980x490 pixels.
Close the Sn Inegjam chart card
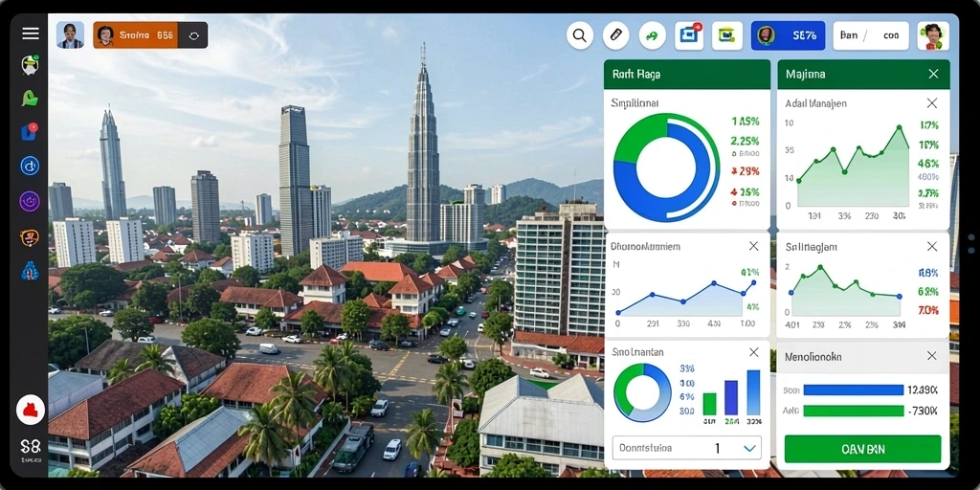click(x=931, y=247)
